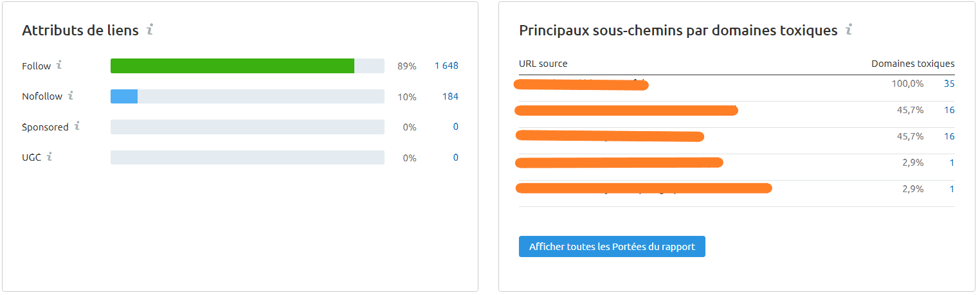Click the UGC links count of 0
980x295 pixels.
pos(455,158)
